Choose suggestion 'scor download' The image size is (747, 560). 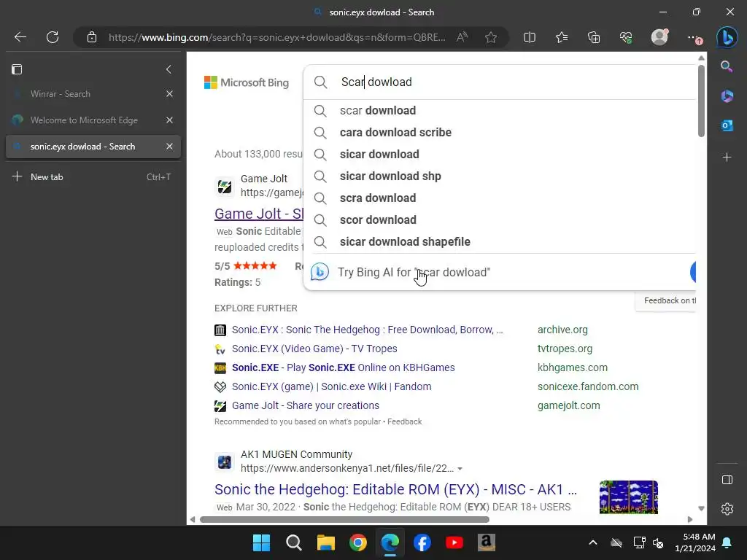click(x=499, y=220)
